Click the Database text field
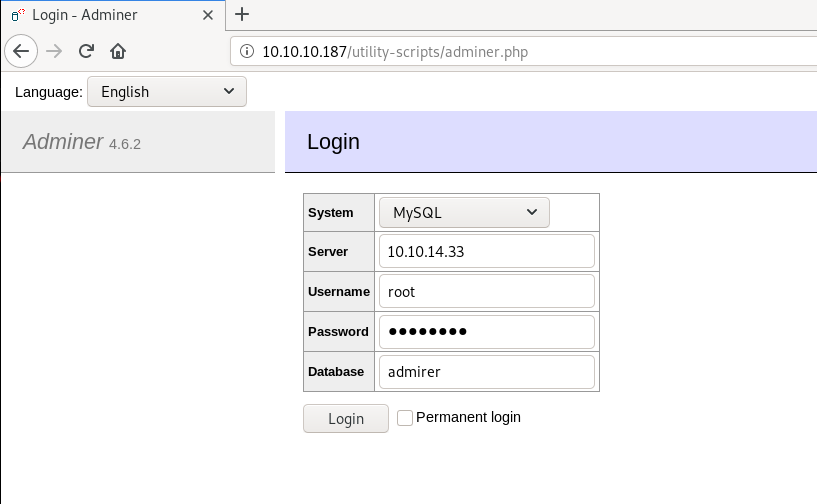This screenshot has width=817, height=504. point(487,372)
